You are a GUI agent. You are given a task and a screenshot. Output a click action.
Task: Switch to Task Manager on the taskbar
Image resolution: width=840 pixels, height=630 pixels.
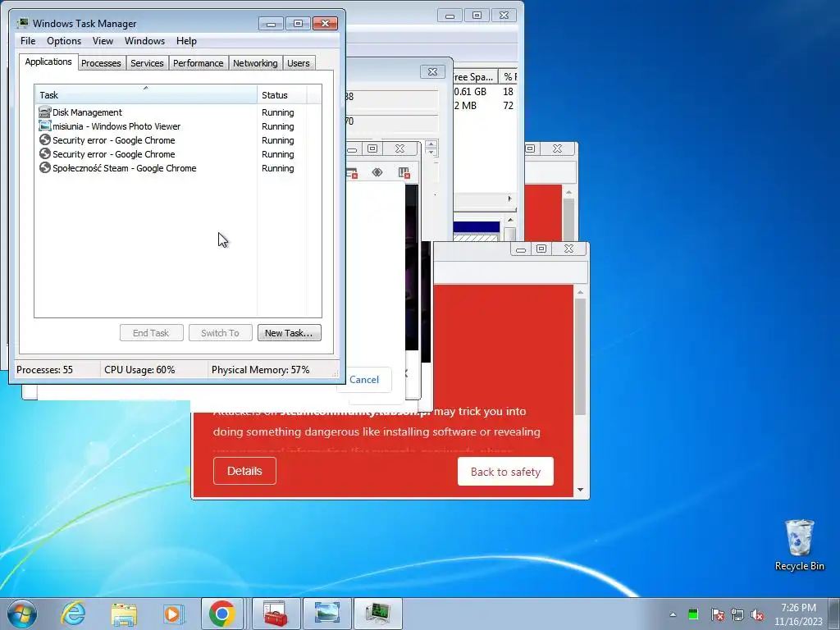[x=378, y=614]
